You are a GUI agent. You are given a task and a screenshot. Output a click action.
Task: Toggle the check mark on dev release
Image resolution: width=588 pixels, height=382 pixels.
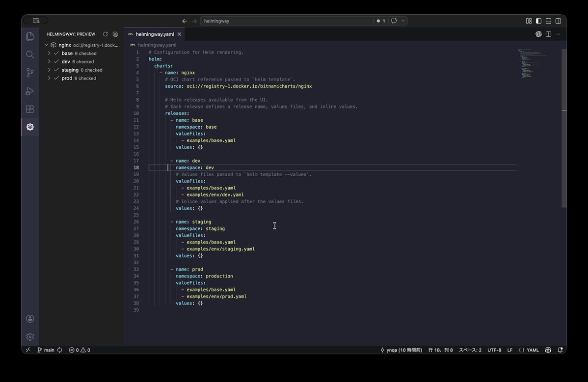(x=56, y=61)
